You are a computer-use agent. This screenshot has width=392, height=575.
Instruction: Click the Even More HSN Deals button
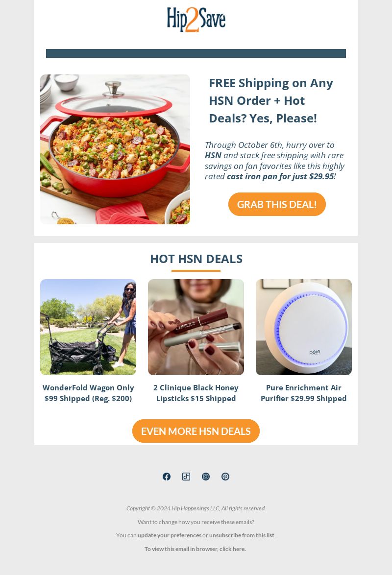196,431
